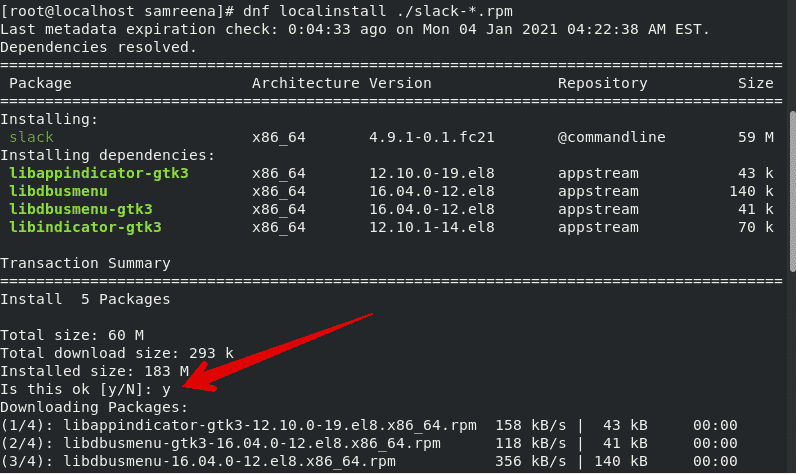Click the Repository column header
796x474 pixels.
pyautogui.click(x=603, y=83)
